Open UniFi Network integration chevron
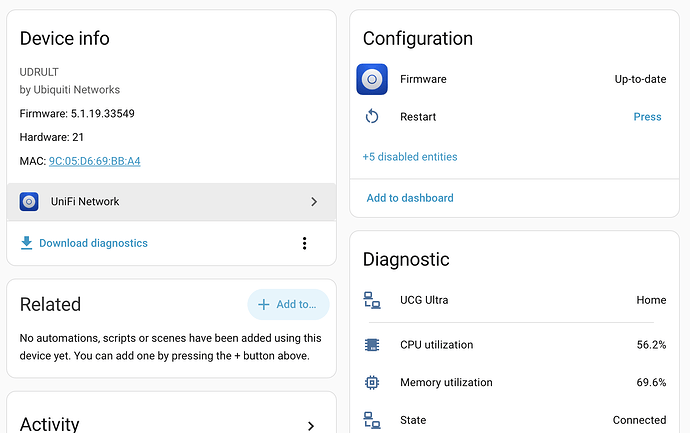The width and height of the screenshot is (690, 433). [314, 202]
